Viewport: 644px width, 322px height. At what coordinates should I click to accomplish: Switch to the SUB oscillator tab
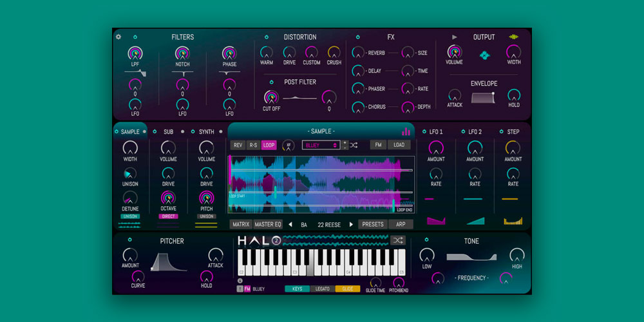[x=168, y=132]
